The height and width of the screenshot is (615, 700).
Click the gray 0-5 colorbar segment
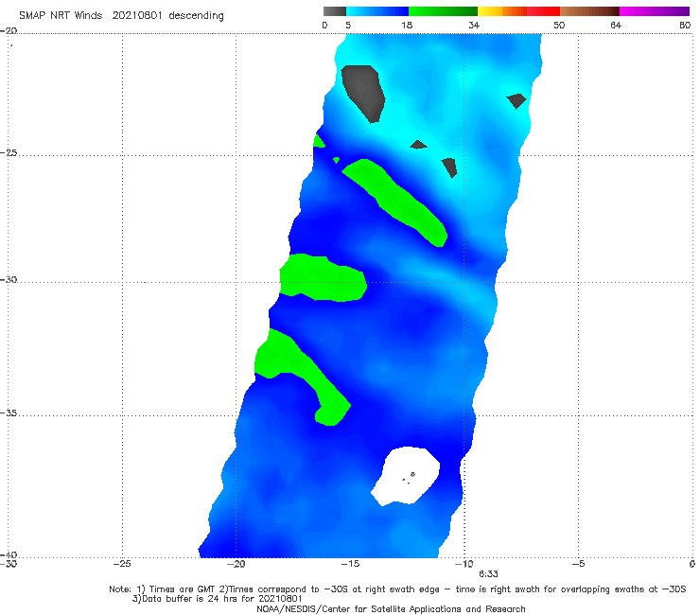334,11
